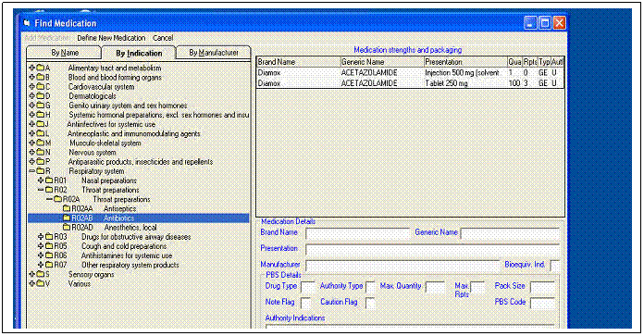Click the R03 folder icon

click(49, 237)
